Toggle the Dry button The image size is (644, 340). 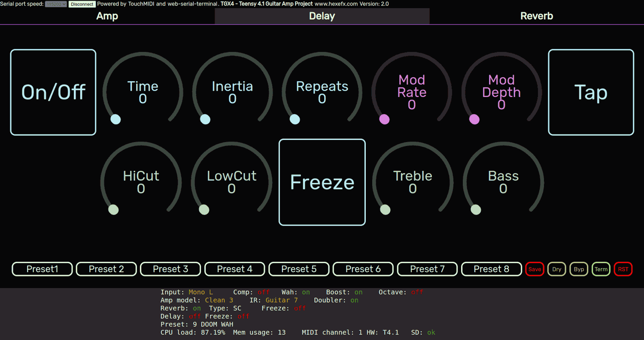557,269
